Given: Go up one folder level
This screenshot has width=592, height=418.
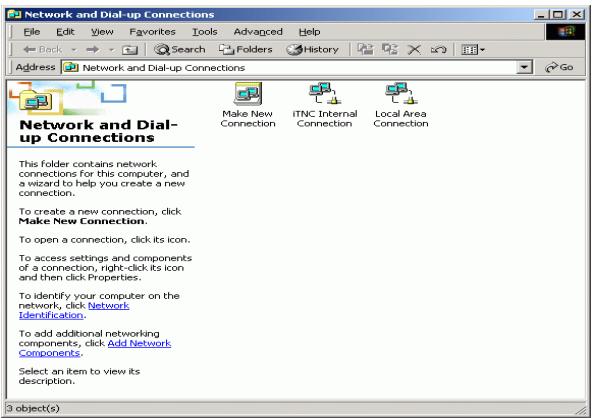Looking at the screenshot, I should tap(130, 49).
